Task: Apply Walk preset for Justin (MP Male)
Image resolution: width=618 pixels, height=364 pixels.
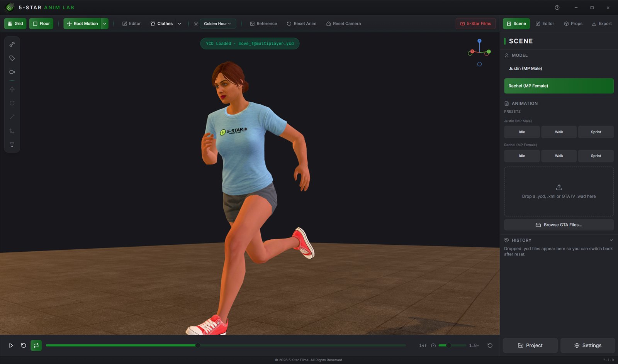Action: point(559,132)
